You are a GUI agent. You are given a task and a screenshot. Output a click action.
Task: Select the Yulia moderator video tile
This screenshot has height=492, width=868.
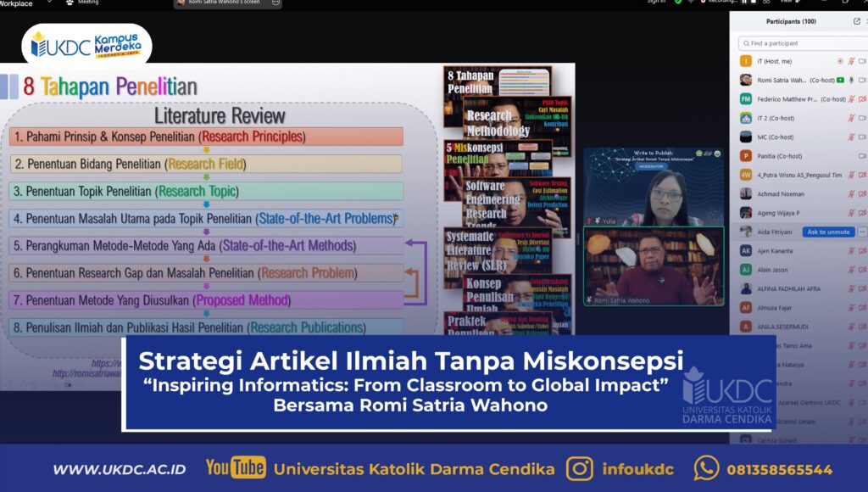654,187
